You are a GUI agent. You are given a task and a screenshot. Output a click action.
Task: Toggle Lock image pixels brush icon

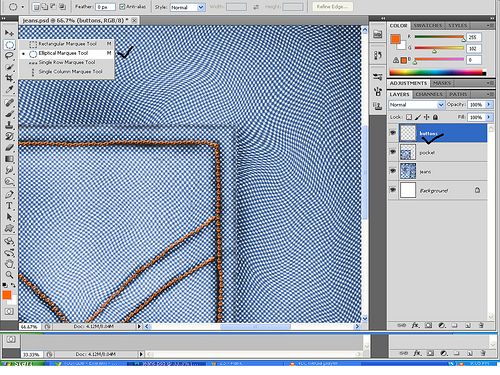point(418,117)
